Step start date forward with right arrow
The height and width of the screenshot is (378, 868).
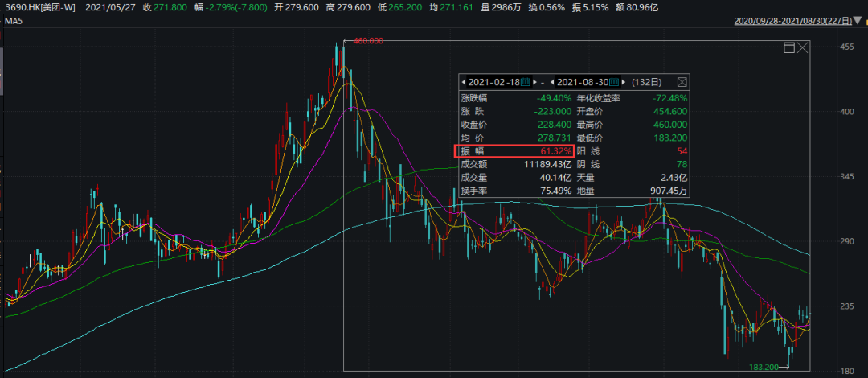tap(535, 82)
